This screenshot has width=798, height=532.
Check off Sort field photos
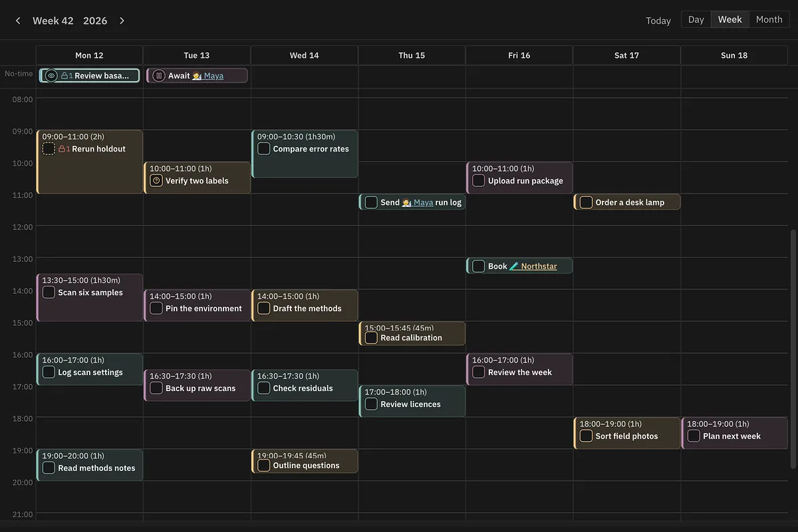[x=586, y=436]
